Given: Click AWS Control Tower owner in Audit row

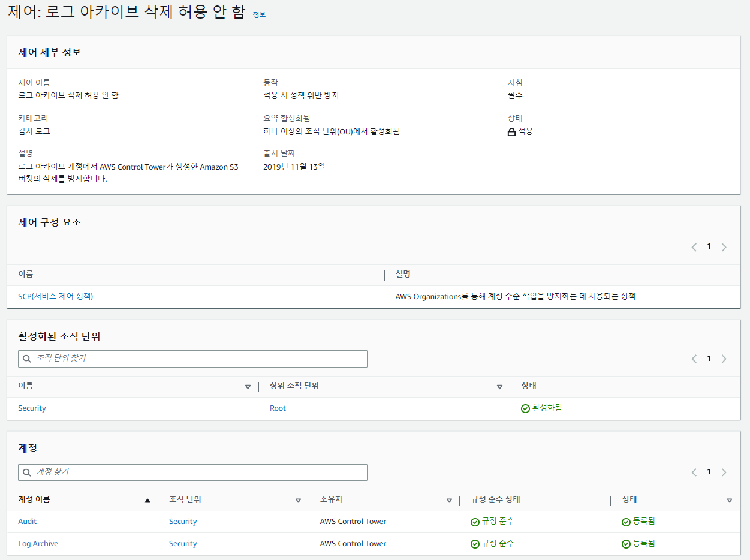Looking at the screenshot, I should coord(353,522).
